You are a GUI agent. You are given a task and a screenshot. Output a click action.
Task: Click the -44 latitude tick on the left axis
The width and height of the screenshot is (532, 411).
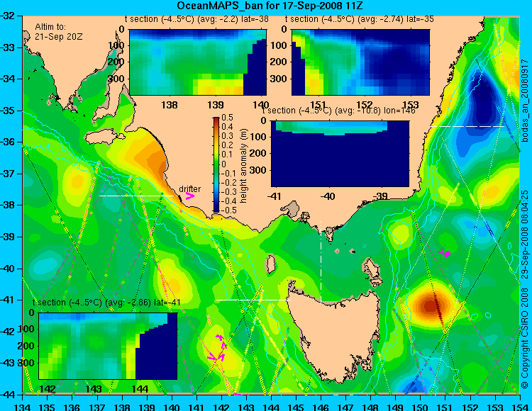pyautogui.click(x=7, y=395)
